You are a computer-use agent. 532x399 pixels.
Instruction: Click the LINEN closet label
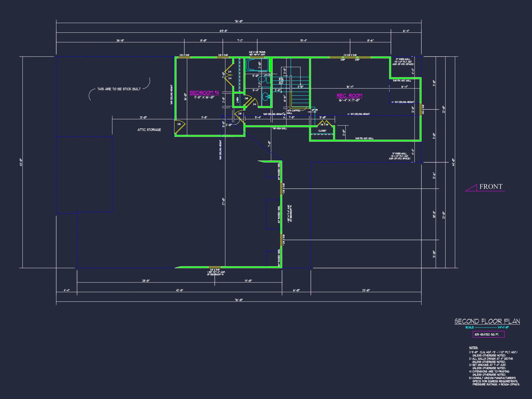tap(238, 100)
